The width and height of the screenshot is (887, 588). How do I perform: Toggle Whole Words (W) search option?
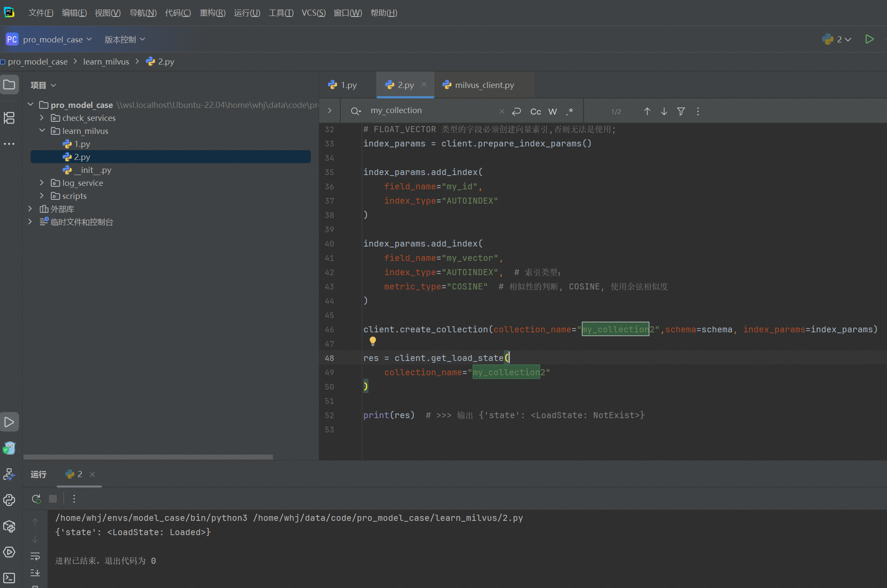tap(552, 111)
